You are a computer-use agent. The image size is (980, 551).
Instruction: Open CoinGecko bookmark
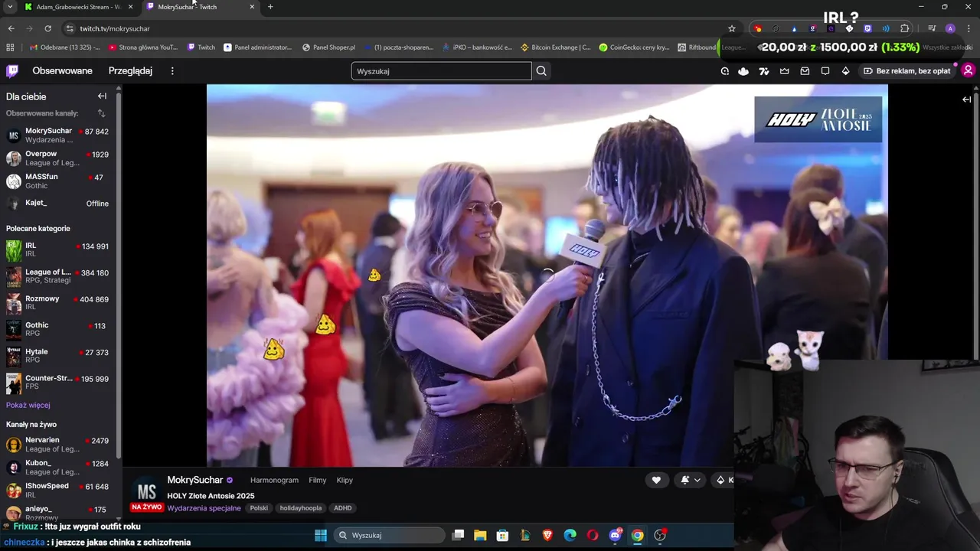click(x=635, y=47)
